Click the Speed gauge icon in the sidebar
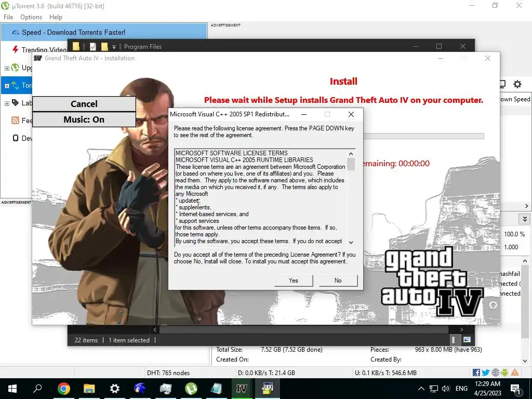The height and width of the screenshot is (399, 532). pos(15,33)
